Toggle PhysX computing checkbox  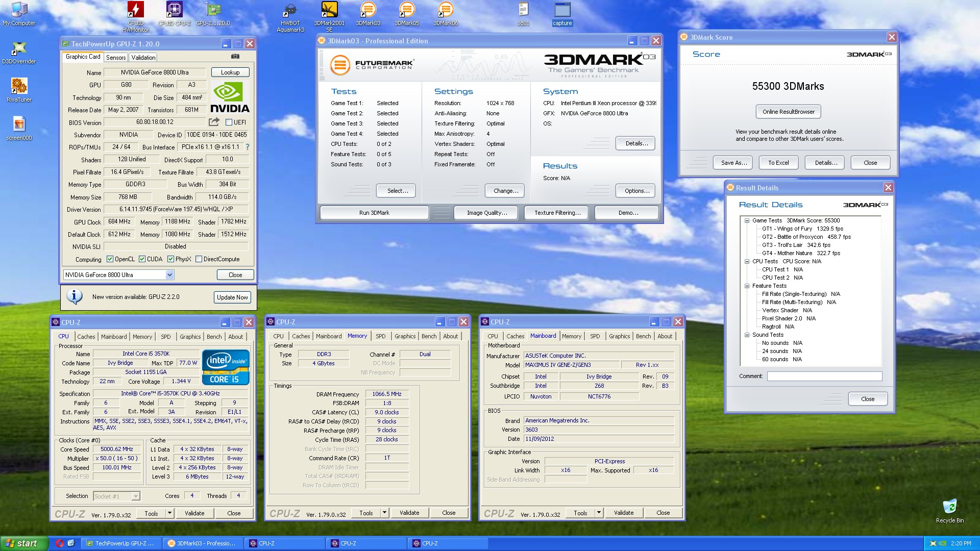tap(170, 259)
